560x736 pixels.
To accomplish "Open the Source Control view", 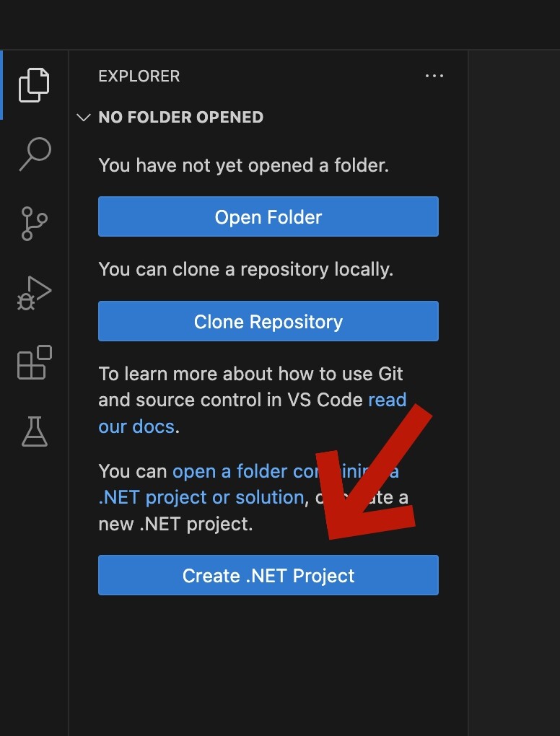I will click(x=34, y=223).
